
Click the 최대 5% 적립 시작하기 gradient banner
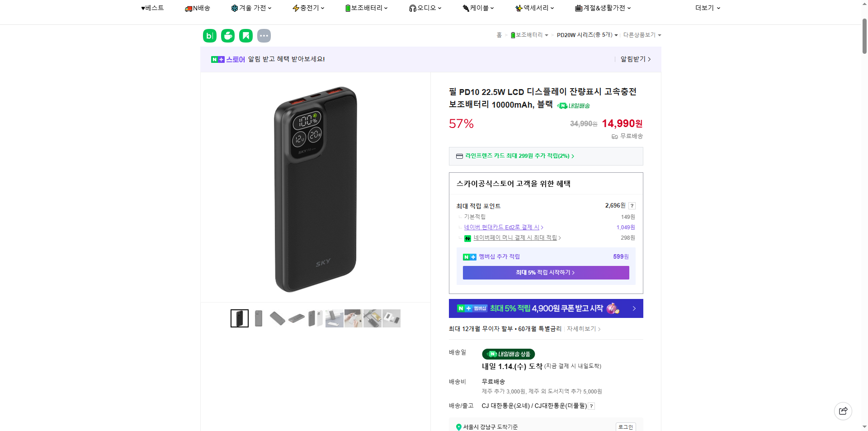(545, 273)
